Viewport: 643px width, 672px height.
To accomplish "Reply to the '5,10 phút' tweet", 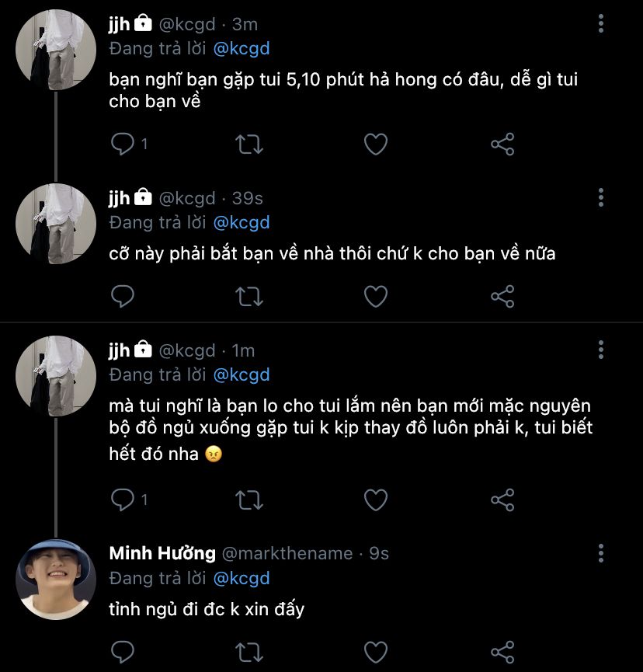I will [x=123, y=144].
